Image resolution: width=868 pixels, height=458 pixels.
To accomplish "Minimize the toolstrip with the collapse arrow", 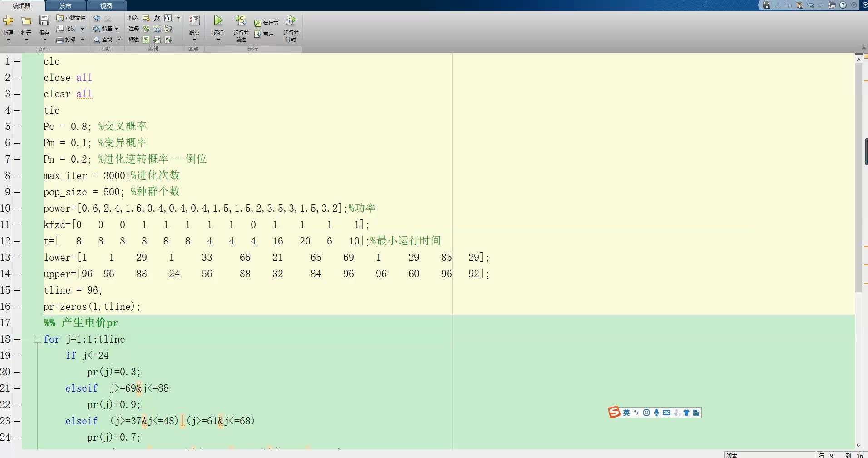I will click(863, 47).
